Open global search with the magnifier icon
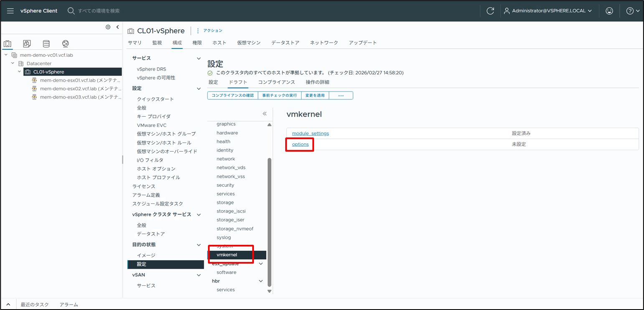This screenshot has height=310, width=644. (71, 11)
